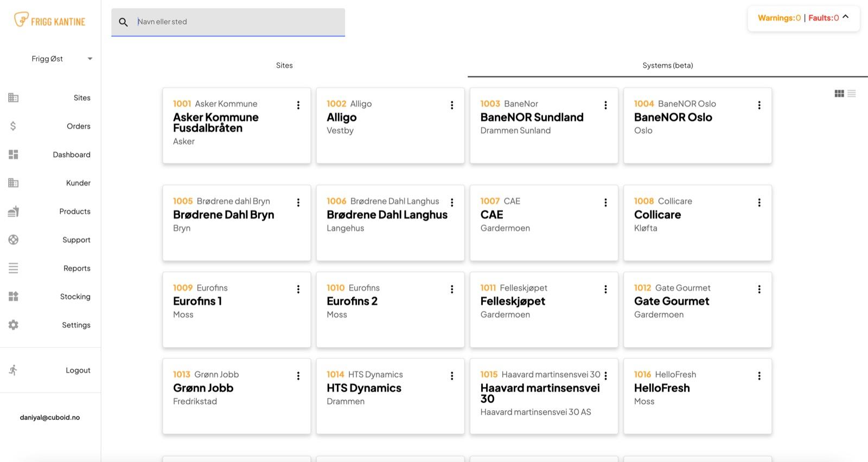
Task: Click the search magnifier icon
Action: [124, 22]
